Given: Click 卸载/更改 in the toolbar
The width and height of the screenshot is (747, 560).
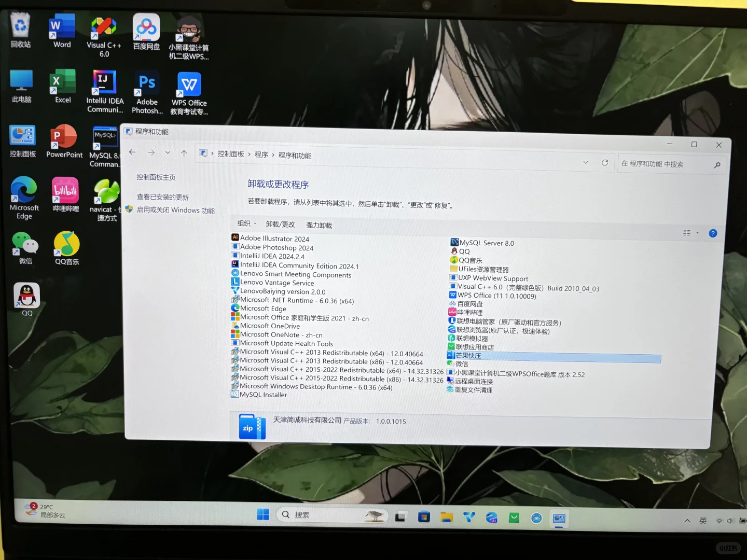Looking at the screenshot, I should [280, 224].
